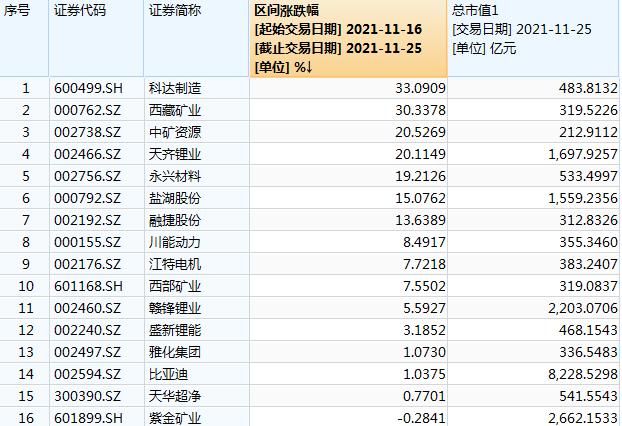Select row number 14

26,374
